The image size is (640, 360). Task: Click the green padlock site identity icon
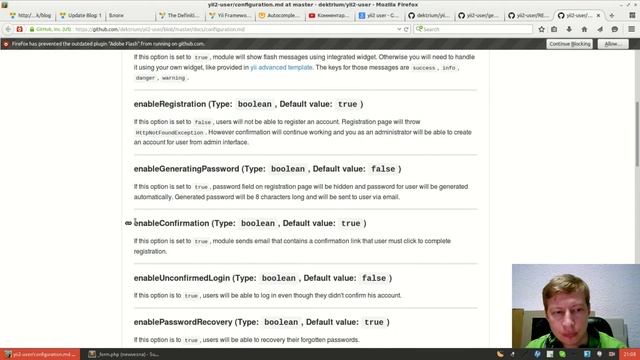[32, 29]
